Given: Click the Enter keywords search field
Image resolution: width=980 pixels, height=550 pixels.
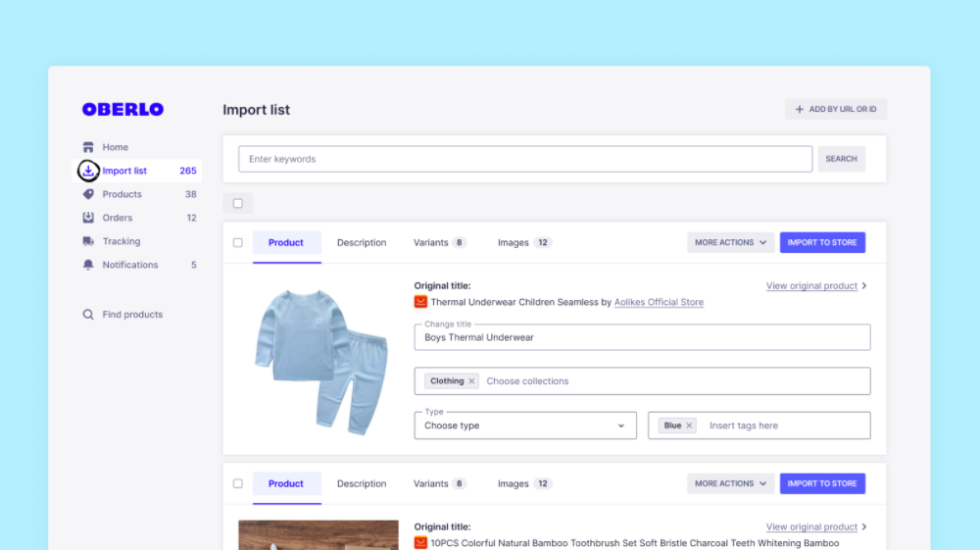Looking at the screenshot, I should click(525, 159).
